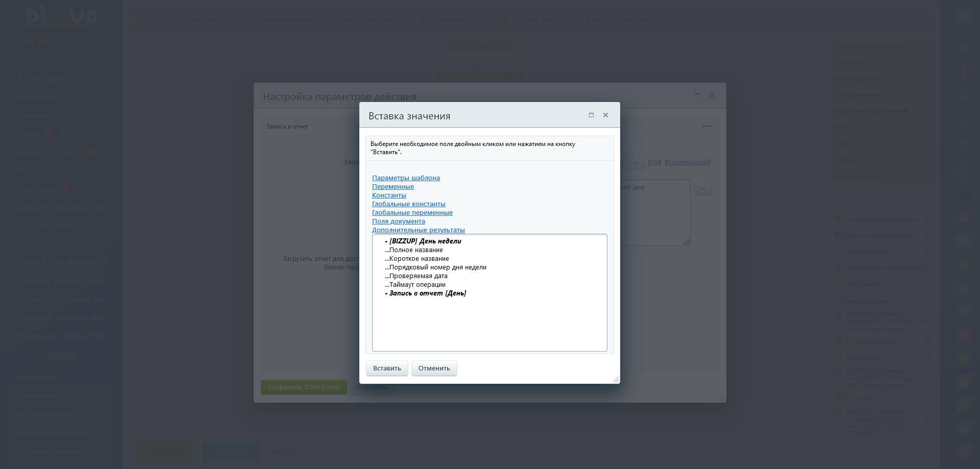Viewport: 980px width, 469px height.
Task: Maximize the "Вставка значения" dialog
Action: click(591, 115)
